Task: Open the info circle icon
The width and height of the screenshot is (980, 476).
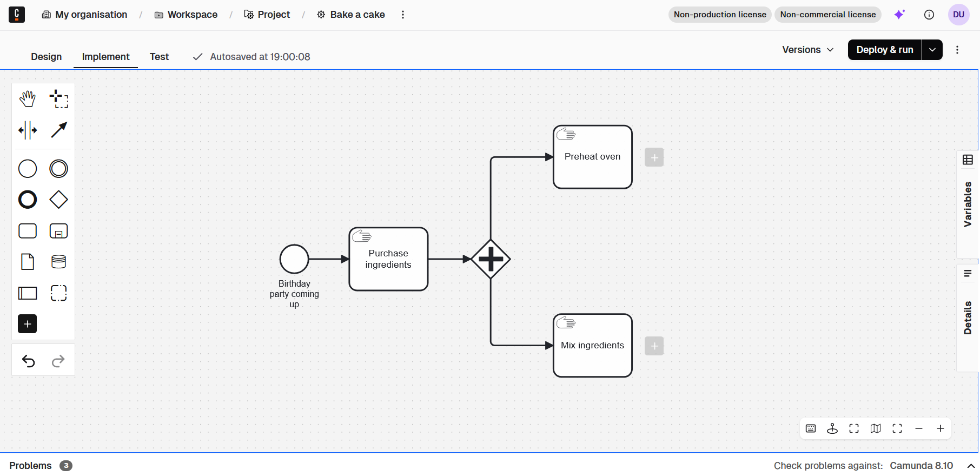Action: pos(929,15)
